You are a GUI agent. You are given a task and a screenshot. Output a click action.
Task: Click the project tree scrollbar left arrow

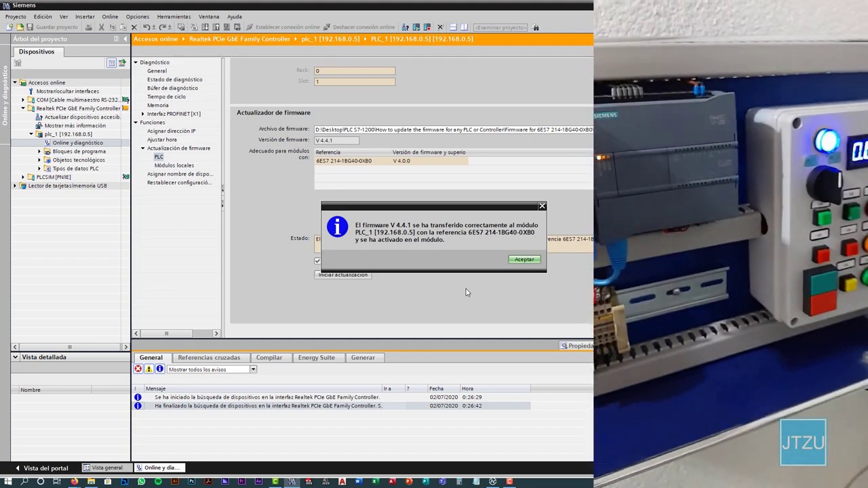click(x=14, y=346)
